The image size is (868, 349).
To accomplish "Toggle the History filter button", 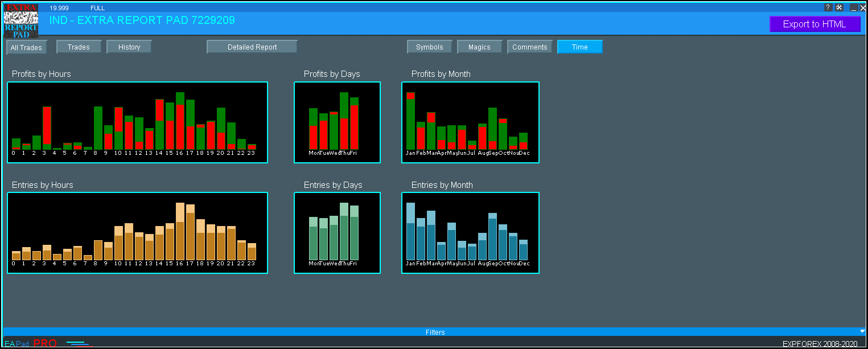I will click(129, 47).
